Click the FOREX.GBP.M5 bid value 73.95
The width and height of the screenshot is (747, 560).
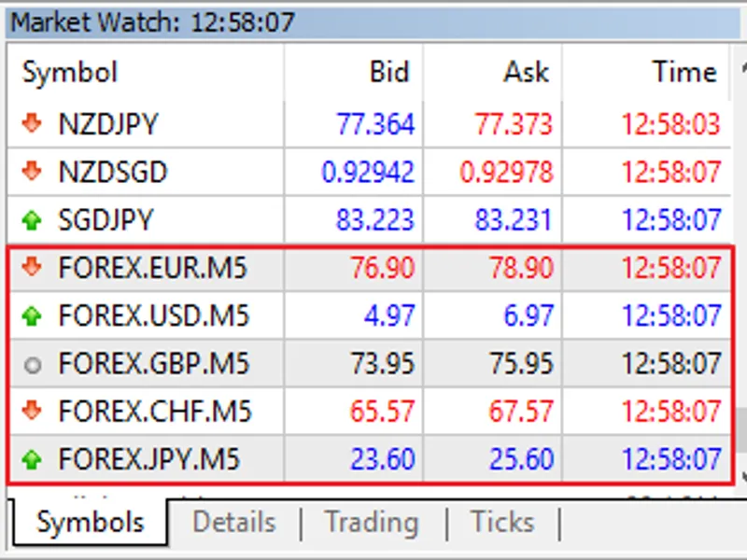(383, 364)
